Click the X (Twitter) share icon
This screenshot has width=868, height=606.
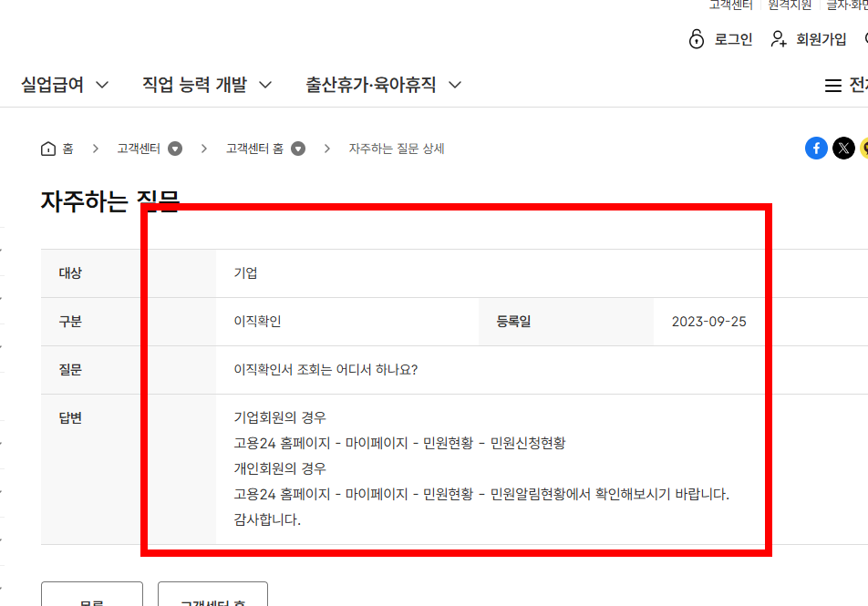click(x=842, y=148)
